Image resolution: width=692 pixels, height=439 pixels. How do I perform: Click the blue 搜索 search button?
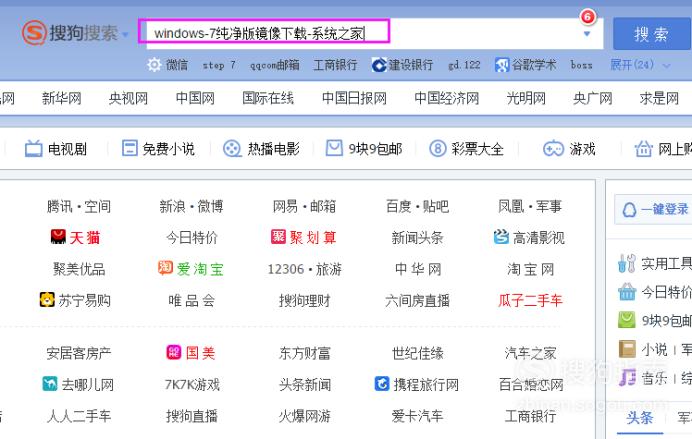(x=651, y=34)
